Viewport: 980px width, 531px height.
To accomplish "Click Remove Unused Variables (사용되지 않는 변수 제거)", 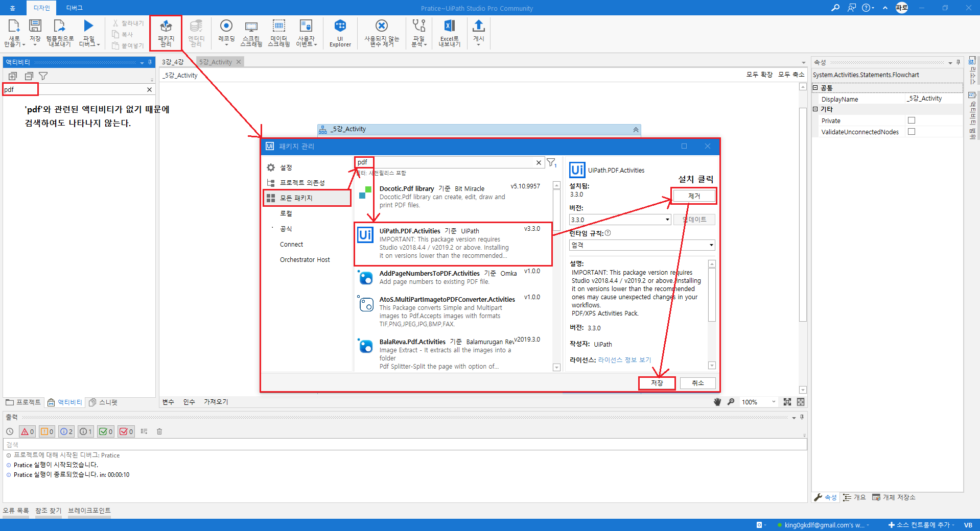I will [382, 33].
